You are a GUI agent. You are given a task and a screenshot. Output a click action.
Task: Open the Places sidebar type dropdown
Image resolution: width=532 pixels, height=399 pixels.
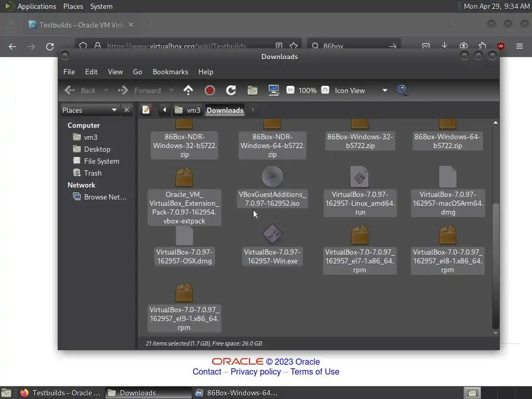[x=89, y=110]
